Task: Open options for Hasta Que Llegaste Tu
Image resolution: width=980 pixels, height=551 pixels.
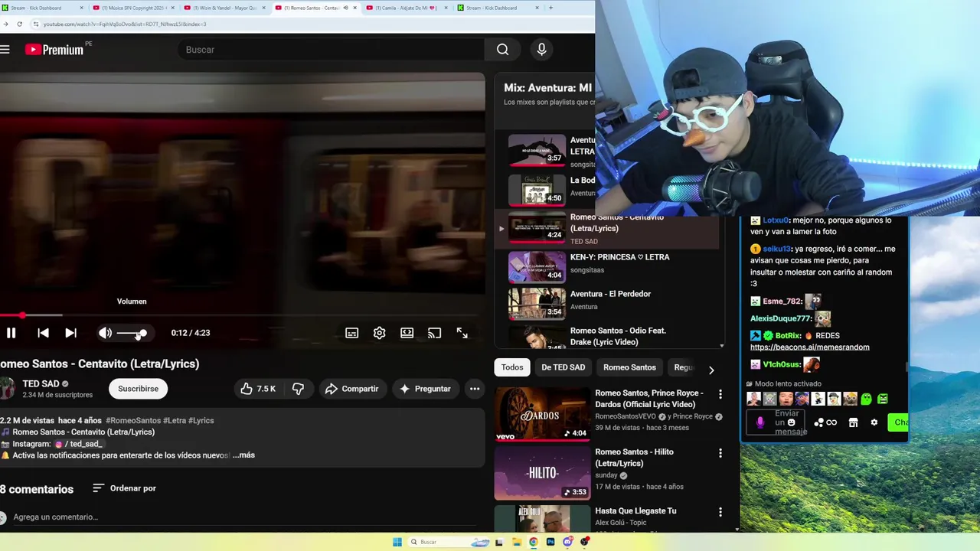Action: [x=720, y=512]
